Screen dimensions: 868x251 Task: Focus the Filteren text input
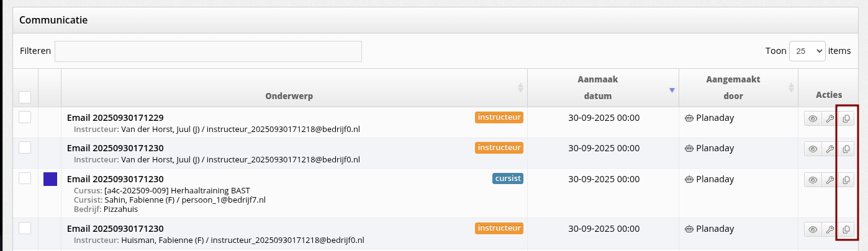pos(208,51)
